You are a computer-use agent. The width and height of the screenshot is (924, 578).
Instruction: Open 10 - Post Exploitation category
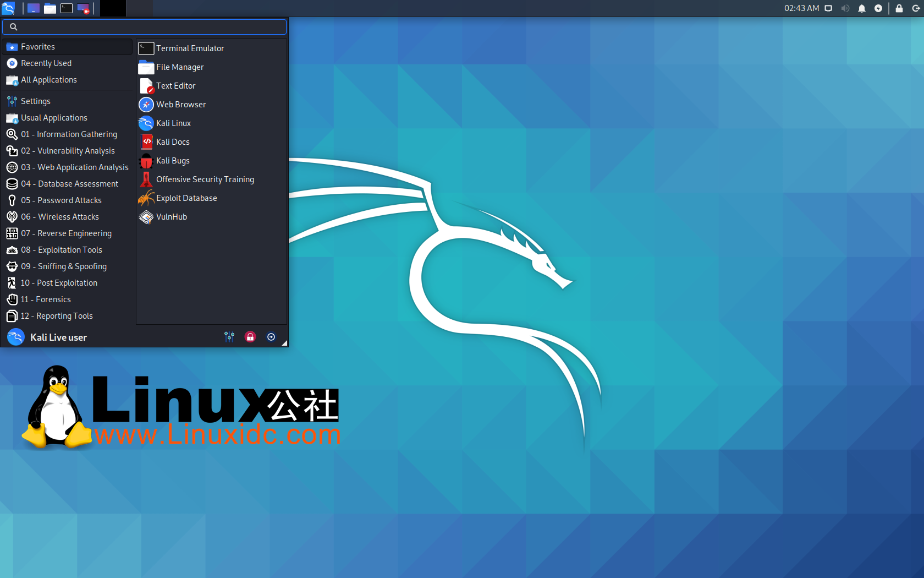(x=68, y=283)
